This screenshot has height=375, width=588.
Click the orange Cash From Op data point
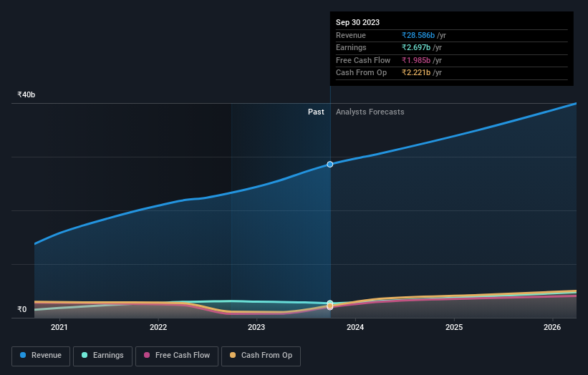coord(330,306)
